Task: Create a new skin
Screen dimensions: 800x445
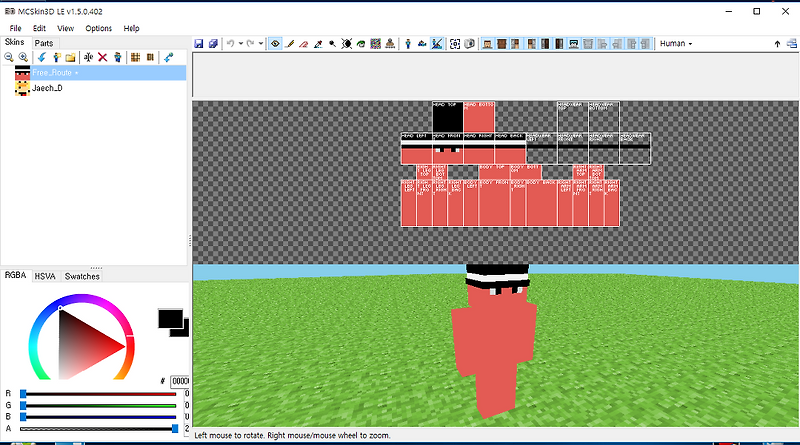Action: coord(56,57)
